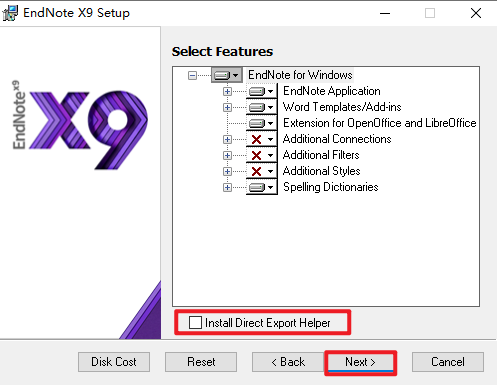Cancel the EndNote X9 setup
Image resolution: width=497 pixels, height=385 pixels.
(x=448, y=362)
